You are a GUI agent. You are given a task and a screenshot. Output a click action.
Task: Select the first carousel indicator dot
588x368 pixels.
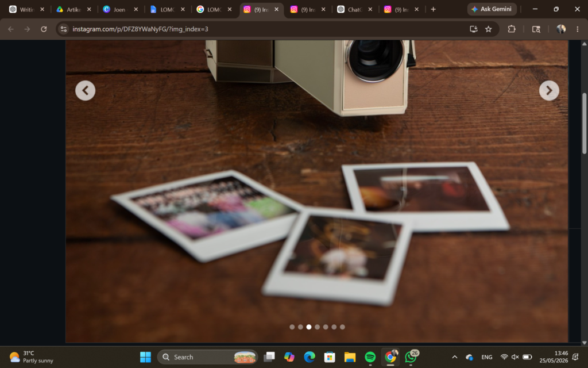click(292, 327)
